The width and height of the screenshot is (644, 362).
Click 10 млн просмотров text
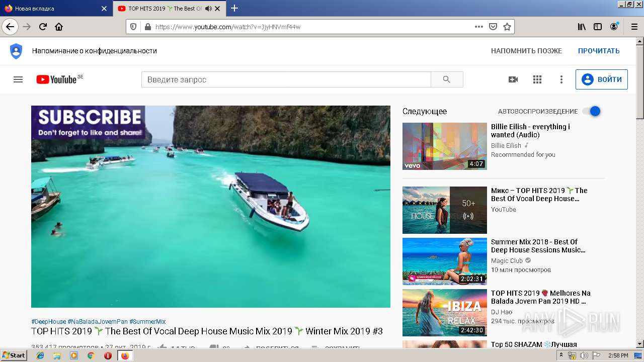pos(521,270)
